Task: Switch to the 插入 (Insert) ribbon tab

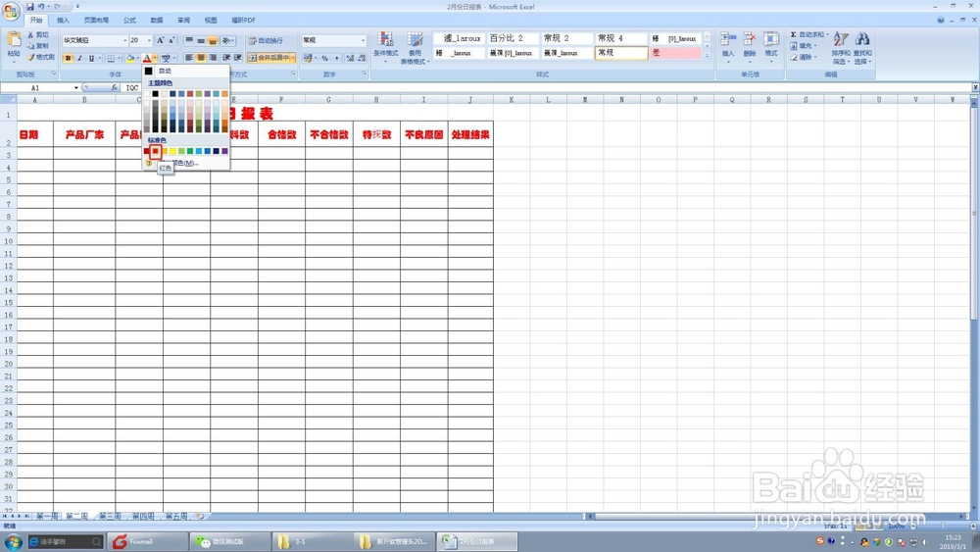Action: [x=63, y=20]
